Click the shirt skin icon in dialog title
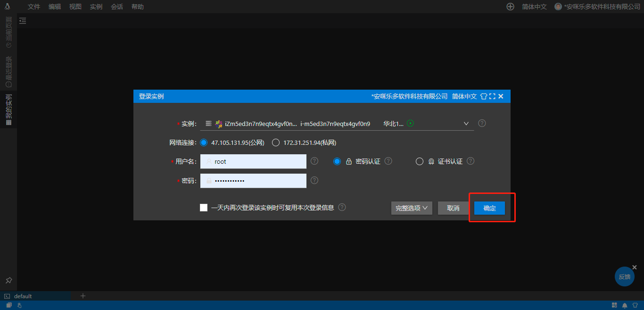This screenshot has height=310, width=644. point(484,96)
